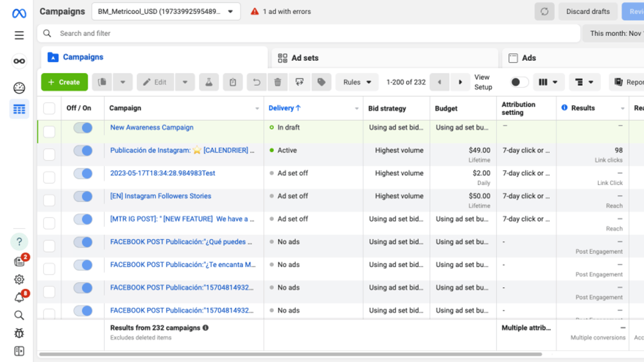This screenshot has width=644, height=362.
Task: Click the trash delete icon in toolbar
Action: 278,82
